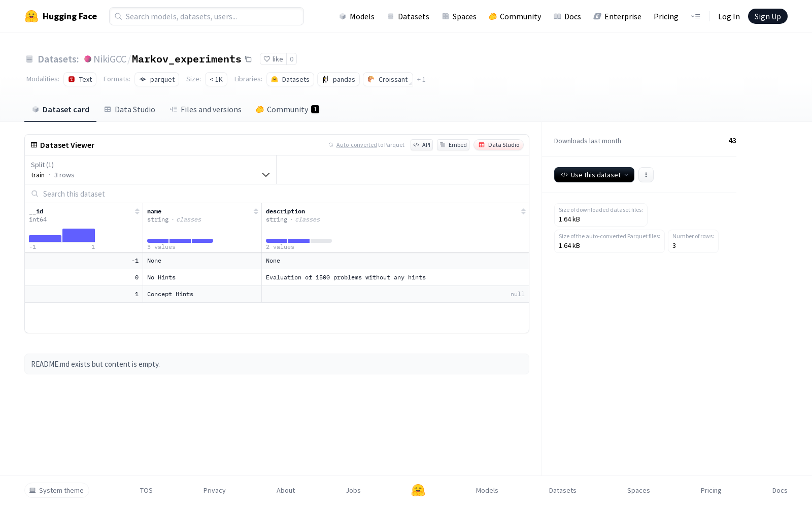Switch to the Data Studio tab
812x508 pixels.
pos(130,109)
